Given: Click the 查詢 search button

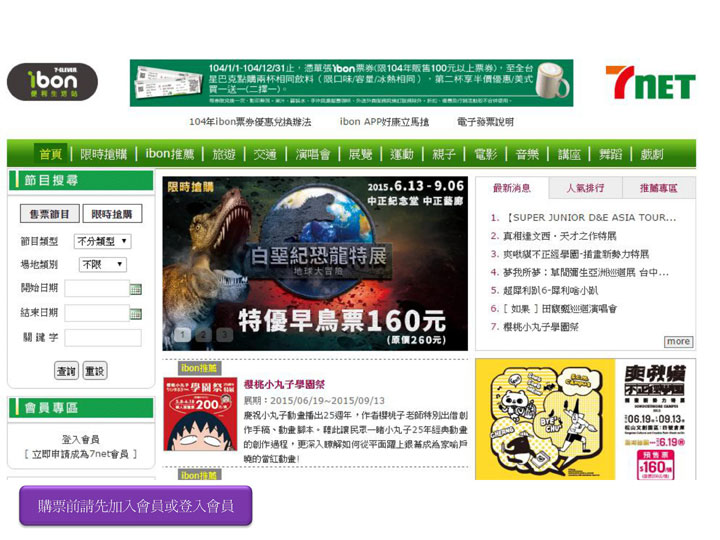Looking at the screenshot, I should (66, 371).
